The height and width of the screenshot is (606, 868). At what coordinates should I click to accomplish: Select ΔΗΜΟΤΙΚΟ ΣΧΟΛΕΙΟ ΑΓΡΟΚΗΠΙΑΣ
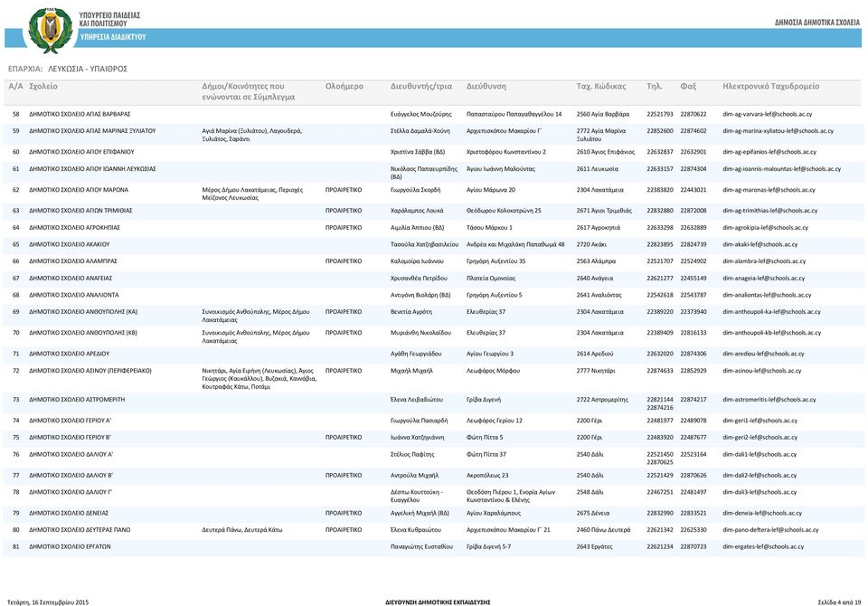pos(75,228)
